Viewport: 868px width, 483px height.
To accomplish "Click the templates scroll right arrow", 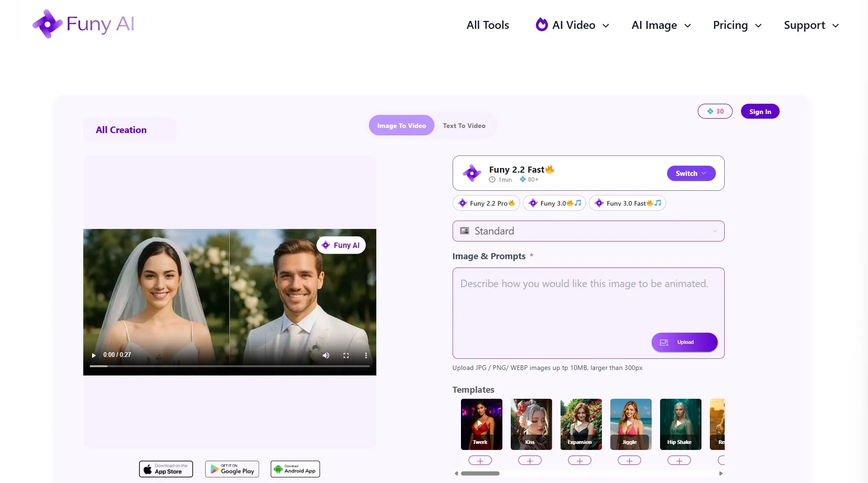I will click(x=721, y=474).
